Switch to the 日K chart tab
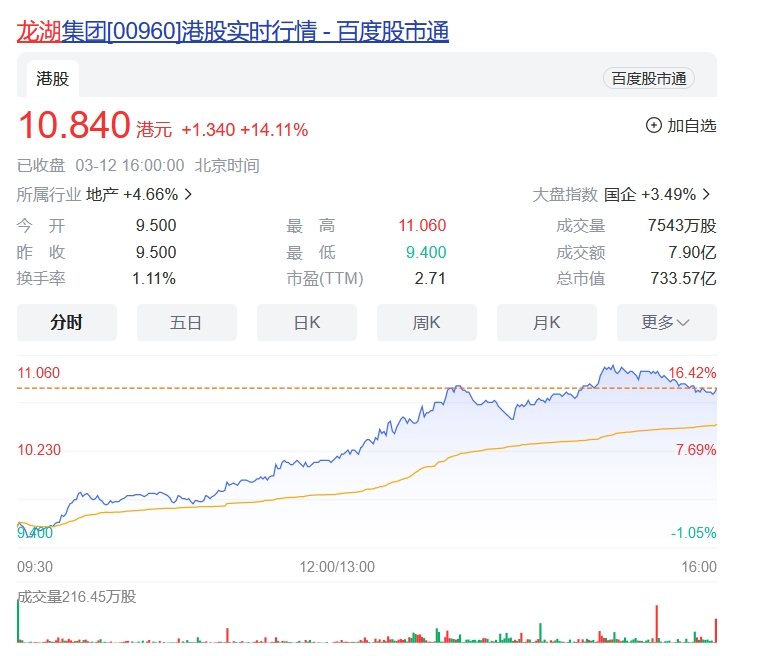The image size is (759, 656). [x=307, y=322]
